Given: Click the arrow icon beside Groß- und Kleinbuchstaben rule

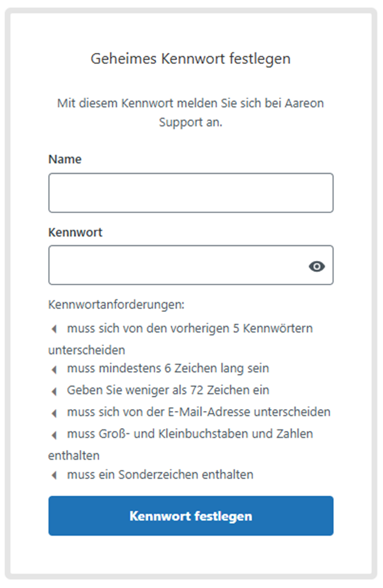Looking at the screenshot, I should tap(54, 435).
